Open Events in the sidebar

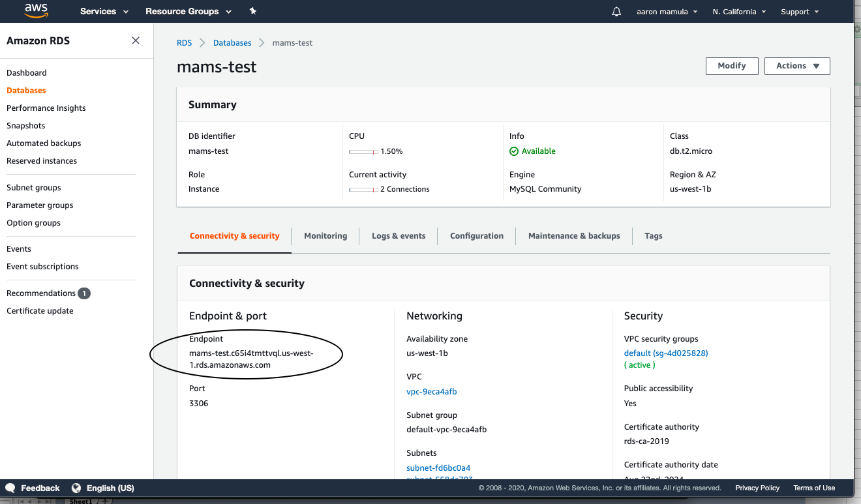click(19, 249)
